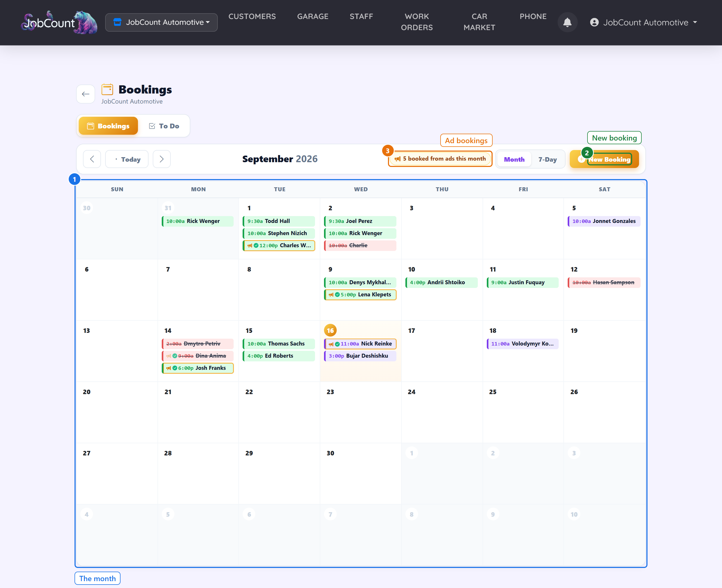722x588 pixels.
Task: Open 10:00a Stephen Nizich booking
Action: click(x=279, y=233)
